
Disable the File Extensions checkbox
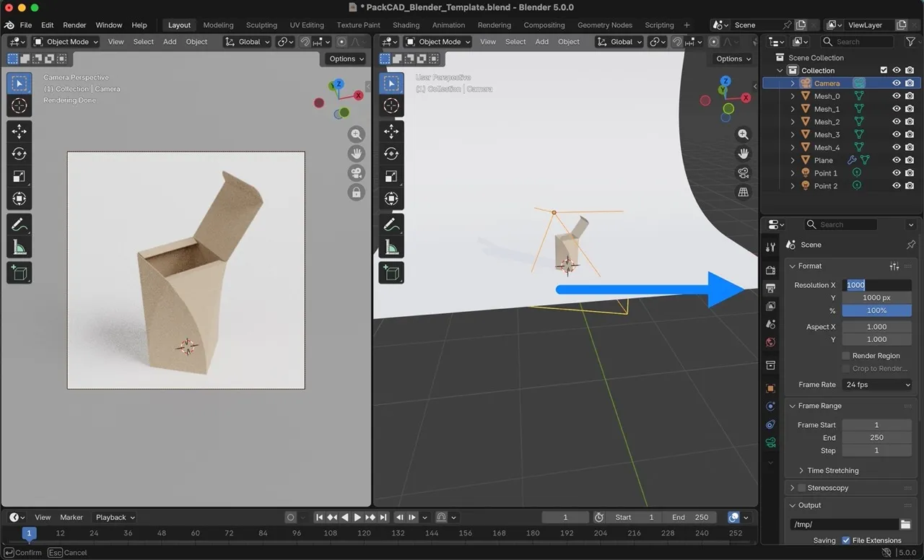(x=846, y=541)
